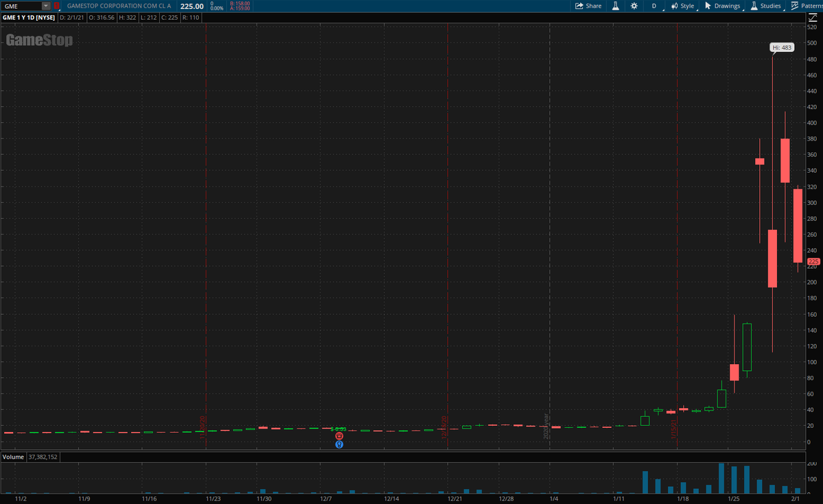Click the flask icon next to Share
823x504 pixels.
pos(616,5)
